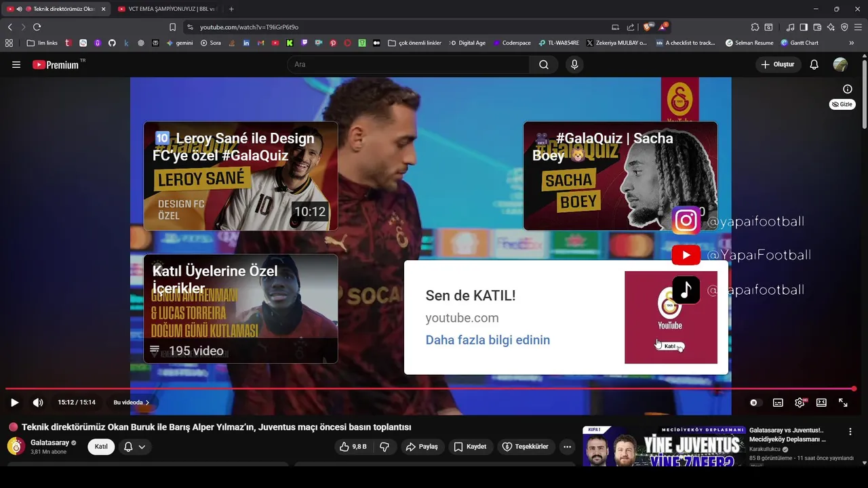The height and width of the screenshot is (488, 868).
Task: Share this page via browser share icon
Action: click(x=631, y=27)
